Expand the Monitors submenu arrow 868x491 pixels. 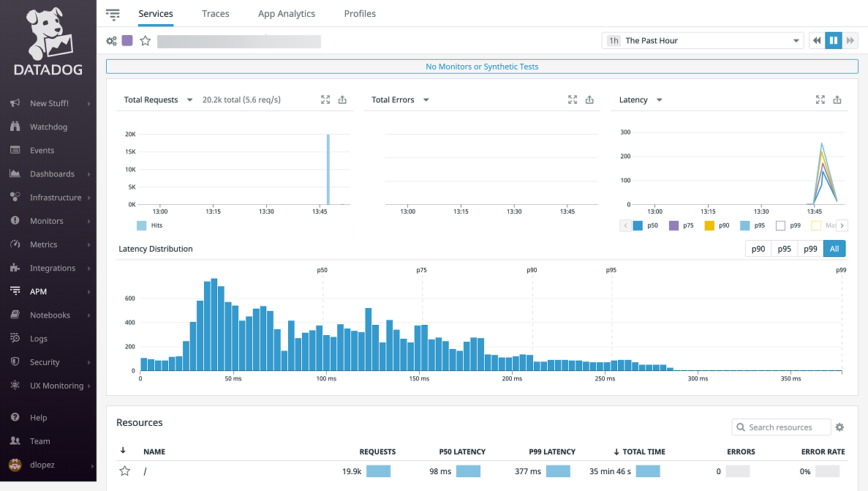pos(88,221)
